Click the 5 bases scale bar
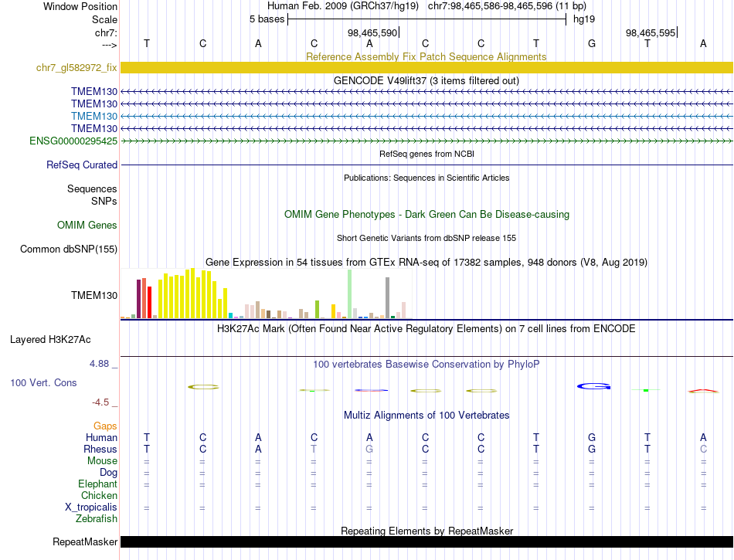Image resolution: width=734 pixels, height=560 pixels. point(426,19)
